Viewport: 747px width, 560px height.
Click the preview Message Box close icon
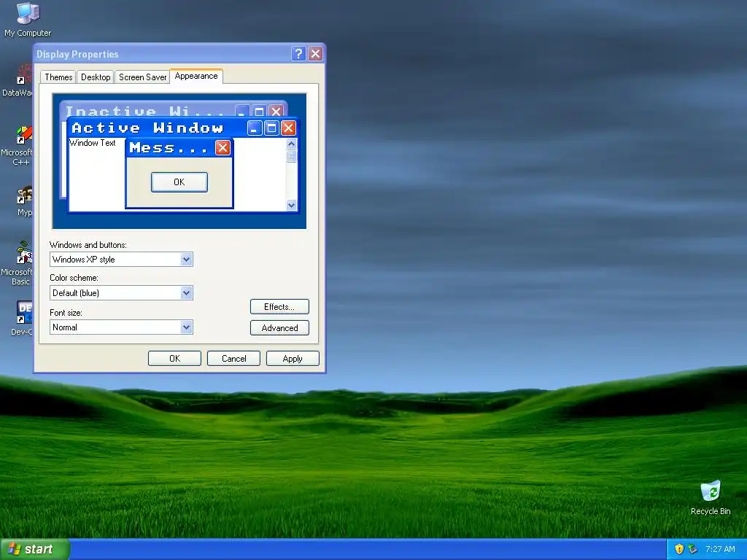pyautogui.click(x=222, y=147)
